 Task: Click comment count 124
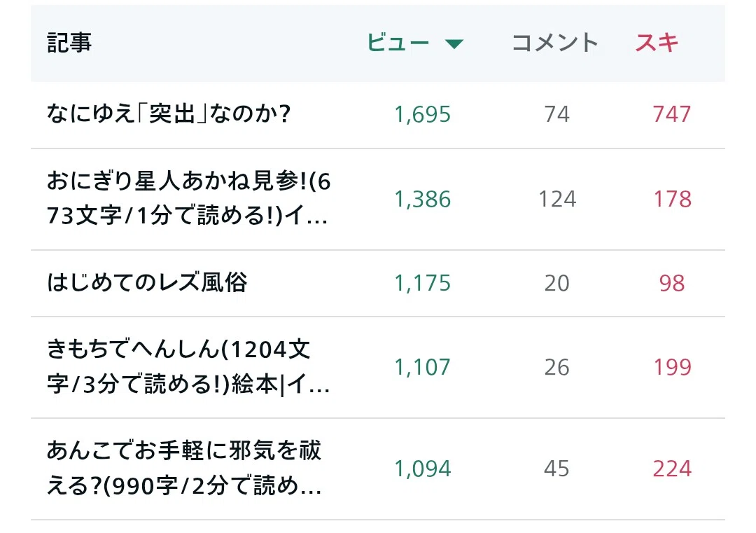tap(557, 199)
